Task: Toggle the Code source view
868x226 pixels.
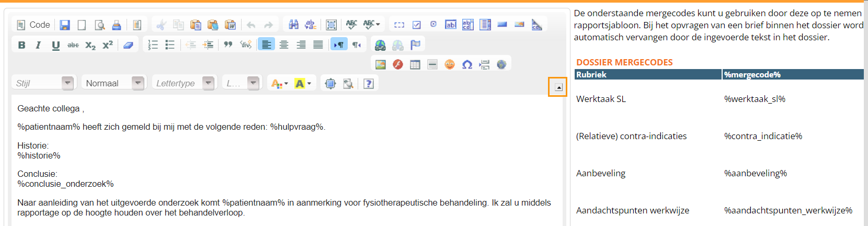Action: coord(33,25)
